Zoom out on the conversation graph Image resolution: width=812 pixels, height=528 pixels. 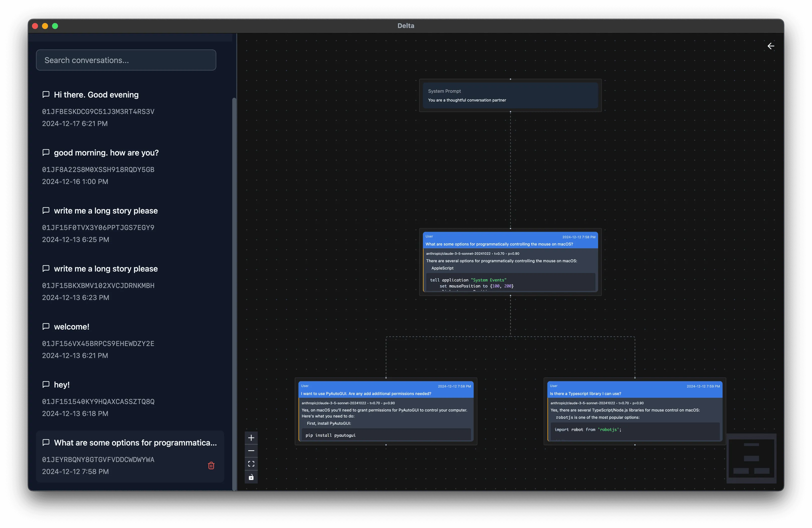[x=251, y=450]
